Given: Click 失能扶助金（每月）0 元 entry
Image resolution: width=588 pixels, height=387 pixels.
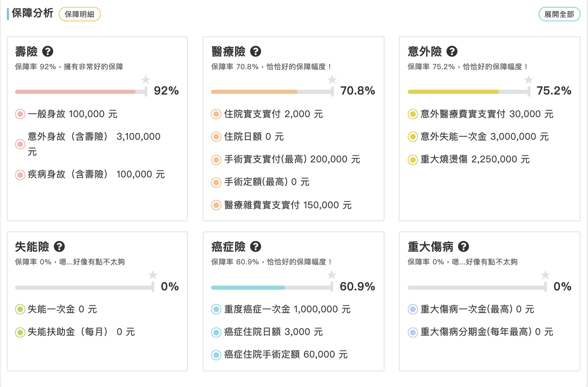Looking at the screenshot, I should (75, 332).
